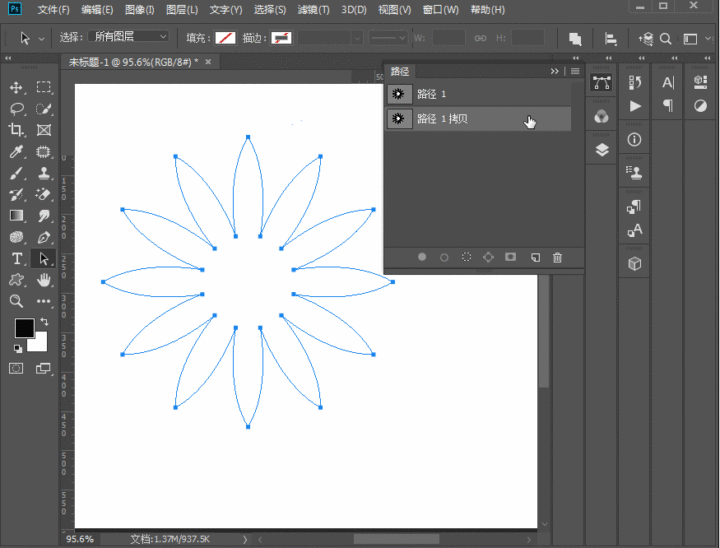Screen dimensions: 720x548
Task: Open the 编辑(E) menu
Action: 97,10
